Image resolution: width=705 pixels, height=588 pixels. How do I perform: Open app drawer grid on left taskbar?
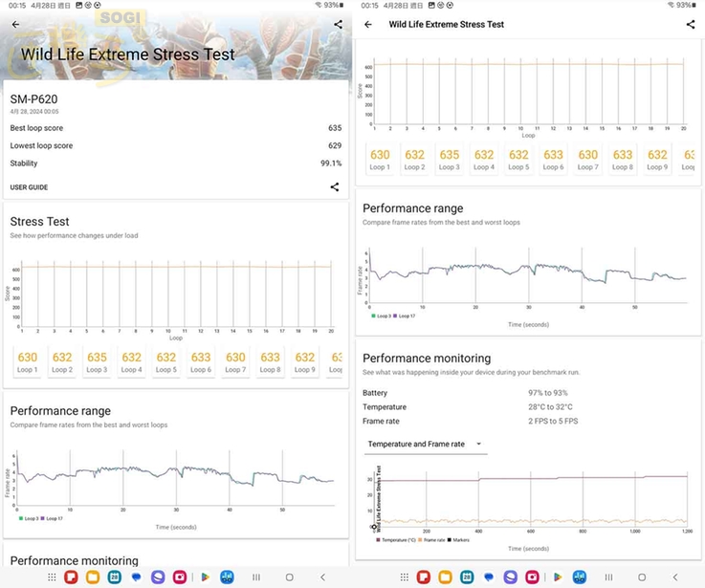[52, 577]
